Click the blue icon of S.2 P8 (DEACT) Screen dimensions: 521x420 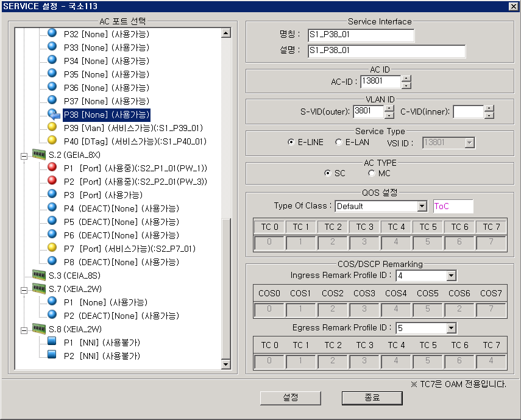tap(52, 260)
